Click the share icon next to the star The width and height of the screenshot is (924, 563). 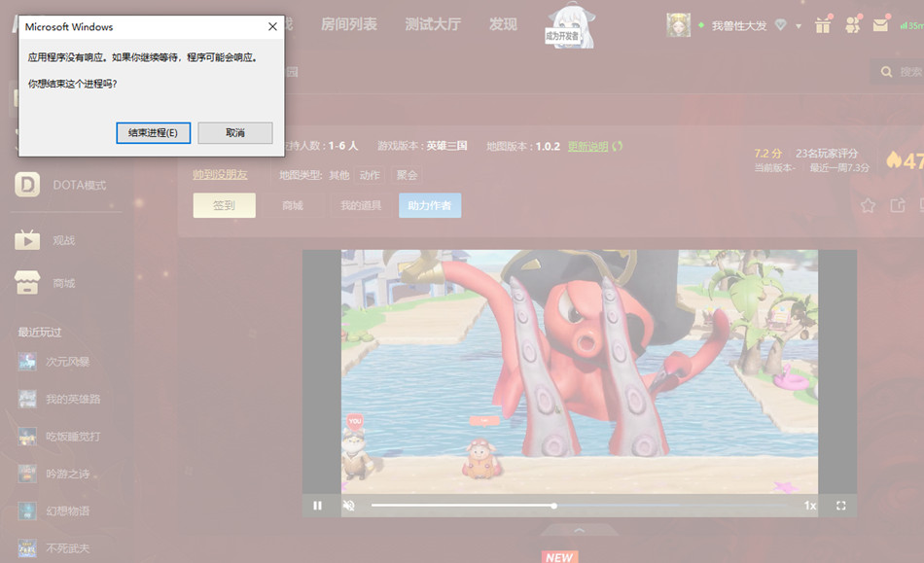[898, 205]
